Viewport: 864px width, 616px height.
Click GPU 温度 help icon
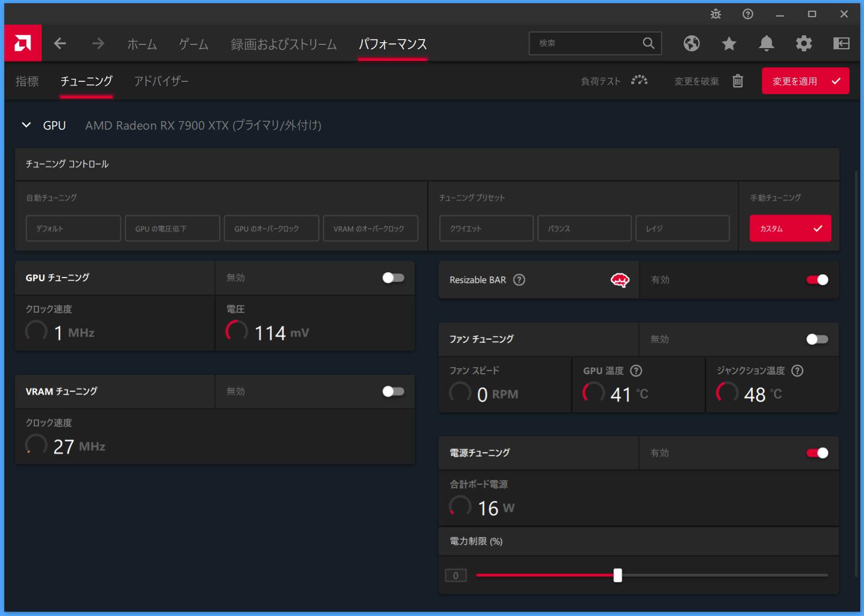pos(636,371)
